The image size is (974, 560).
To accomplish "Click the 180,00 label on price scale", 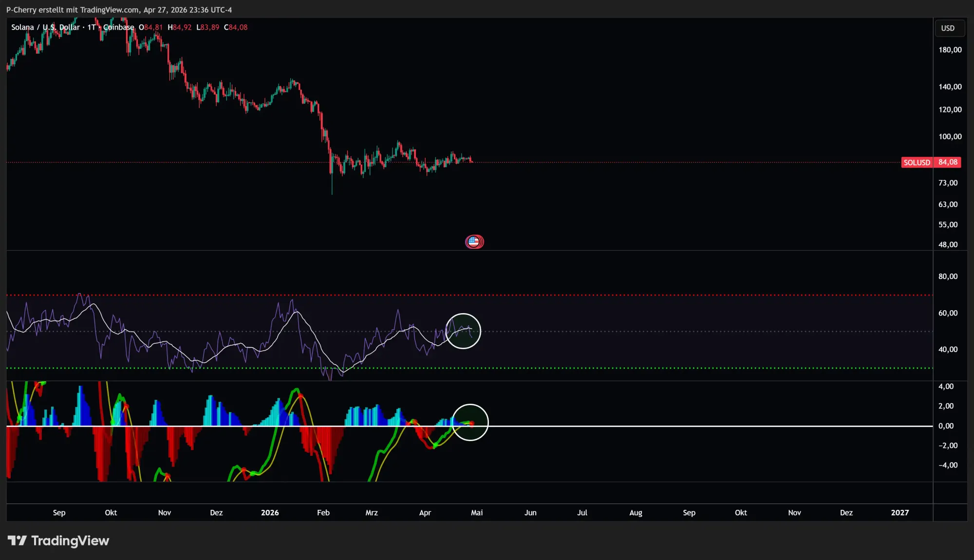I will (x=950, y=50).
